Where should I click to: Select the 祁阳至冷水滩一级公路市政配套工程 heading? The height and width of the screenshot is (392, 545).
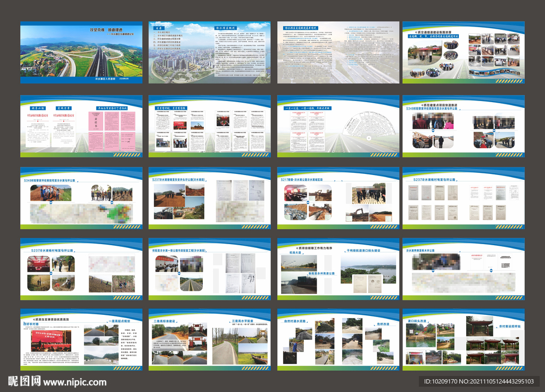179,251
